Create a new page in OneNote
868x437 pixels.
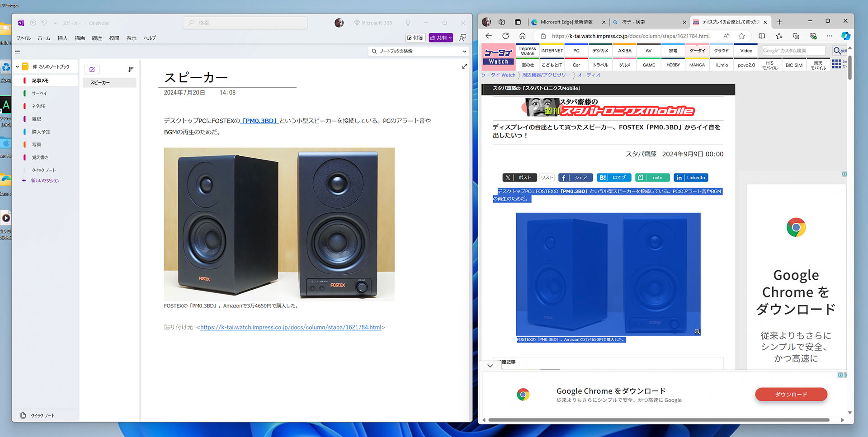click(92, 69)
